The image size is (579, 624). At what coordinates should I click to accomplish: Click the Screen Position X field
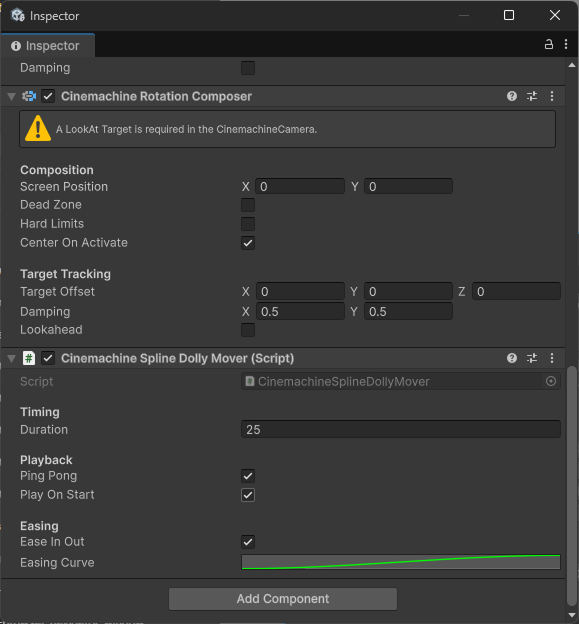[x=300, y=186]
